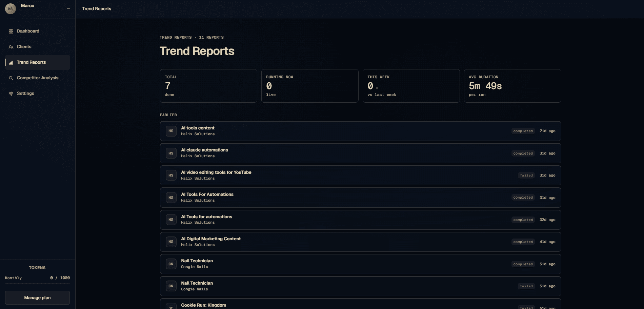The width and height of the screenshot is (644, 309).
Task: Click the Avg Duration stat card
Action: (512, 86)
